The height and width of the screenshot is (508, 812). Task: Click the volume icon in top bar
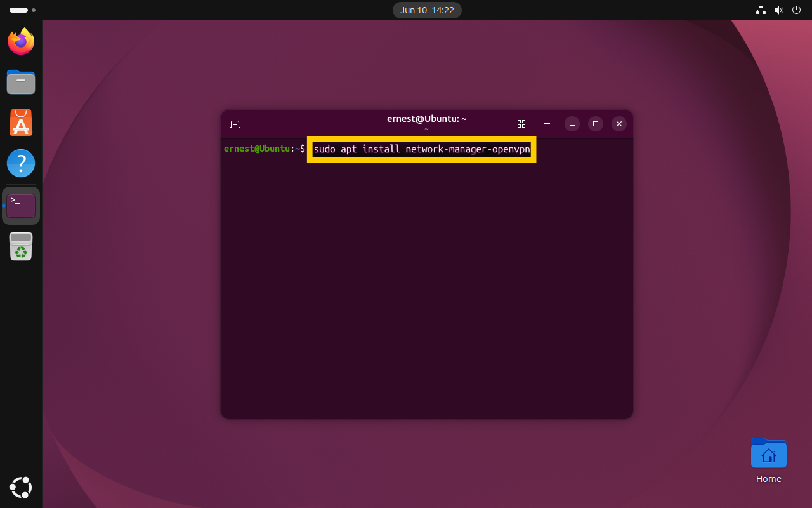pos(779,10)
